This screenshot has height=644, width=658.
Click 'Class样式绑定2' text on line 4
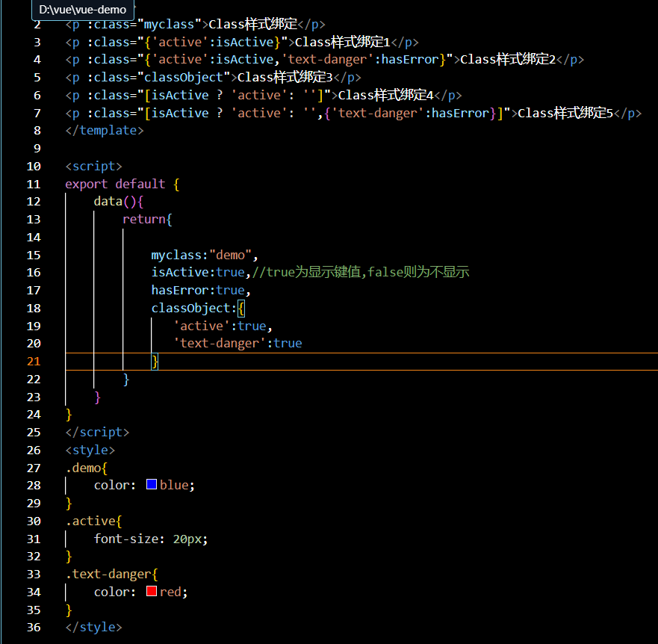coord(508,59)
